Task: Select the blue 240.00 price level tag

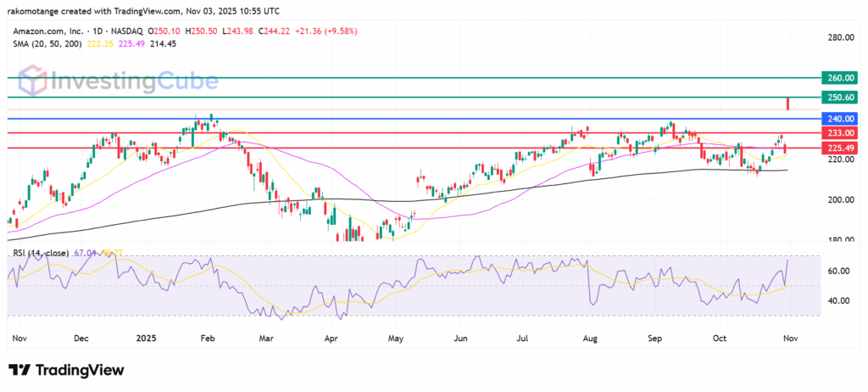Action: 838,119
